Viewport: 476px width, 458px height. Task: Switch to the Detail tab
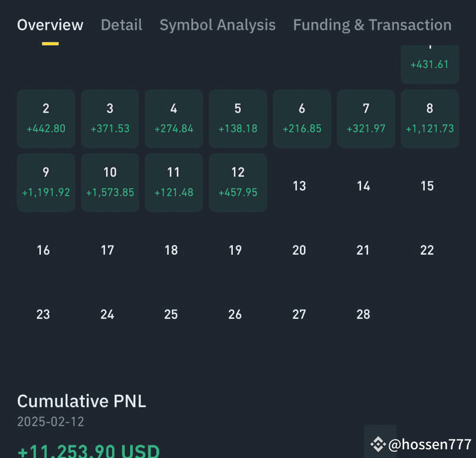pos(121,25)
